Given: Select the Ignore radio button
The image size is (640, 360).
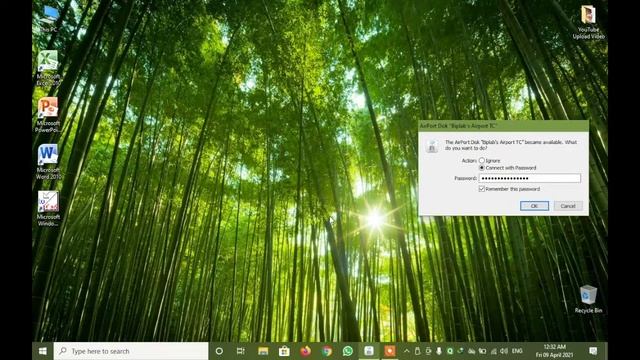Looking at the screenshot, I should click(482, 160).
